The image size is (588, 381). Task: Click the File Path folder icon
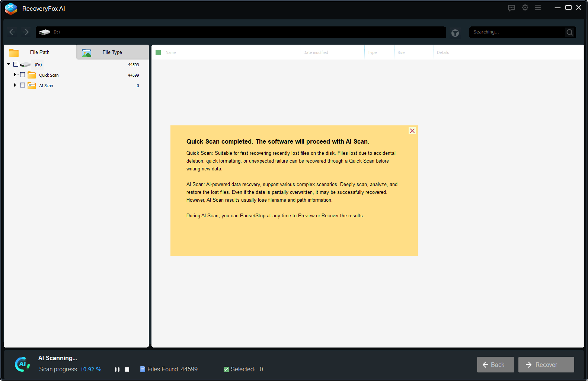(x=14, y=52)
